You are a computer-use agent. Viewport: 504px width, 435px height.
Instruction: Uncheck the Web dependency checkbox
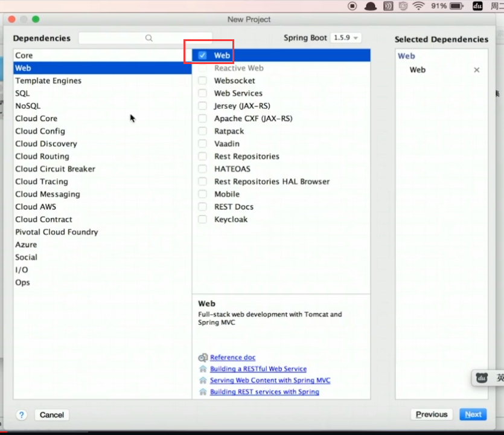click(202, 56)
